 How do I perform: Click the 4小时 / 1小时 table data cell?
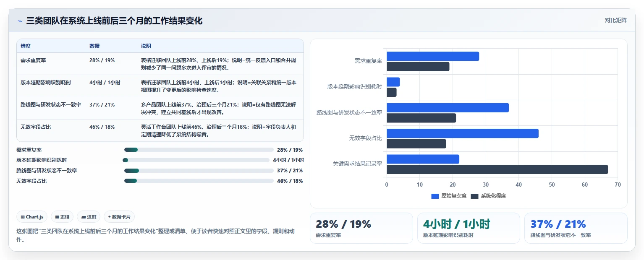(x=105, y=83)
